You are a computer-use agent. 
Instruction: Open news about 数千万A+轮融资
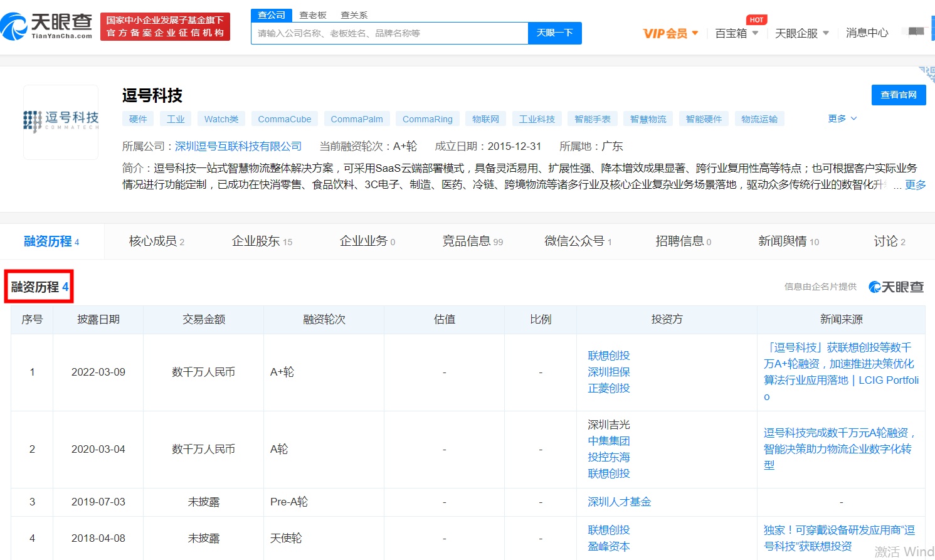coord(841,372)
